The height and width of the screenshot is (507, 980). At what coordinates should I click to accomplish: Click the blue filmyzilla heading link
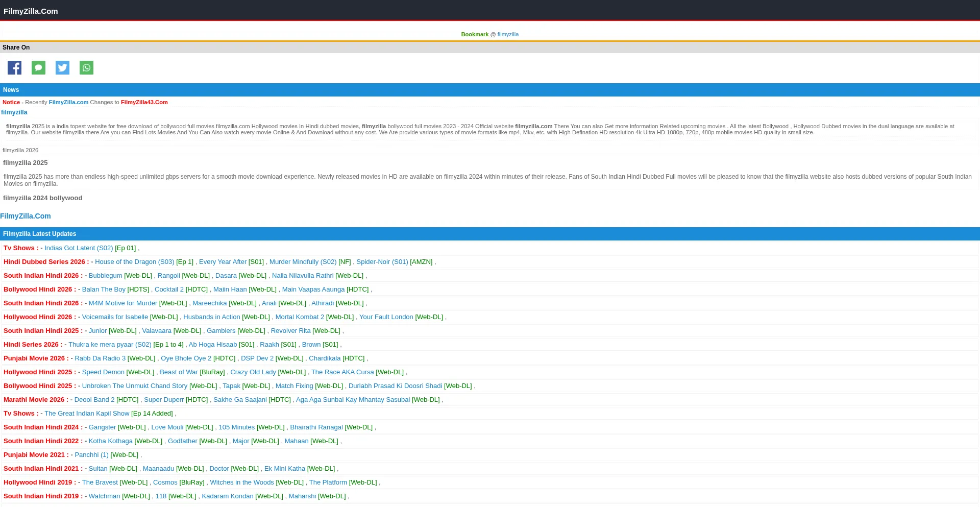pos(14,112)
